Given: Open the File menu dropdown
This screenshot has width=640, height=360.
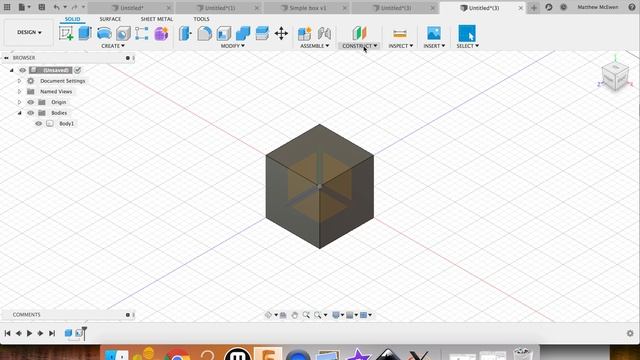Looking at the screenshot, I should [x=24, y=7].
